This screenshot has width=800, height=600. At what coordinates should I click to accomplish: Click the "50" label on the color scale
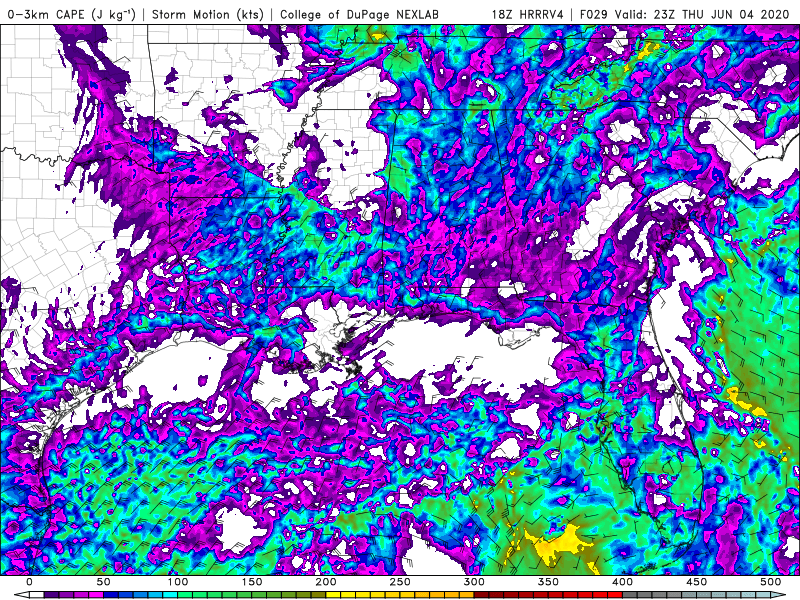point(103,582)
